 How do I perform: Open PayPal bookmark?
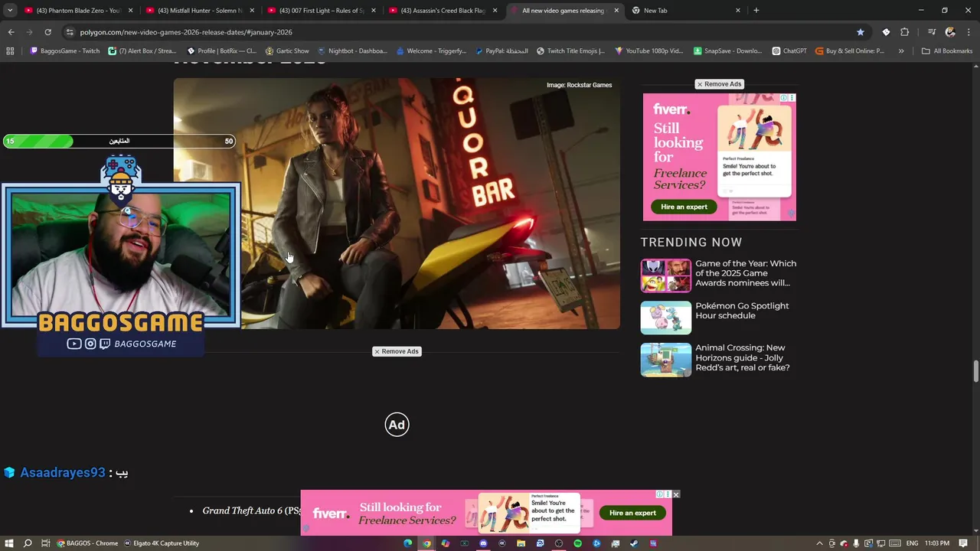pyautogui.click(x=501, y=51)
